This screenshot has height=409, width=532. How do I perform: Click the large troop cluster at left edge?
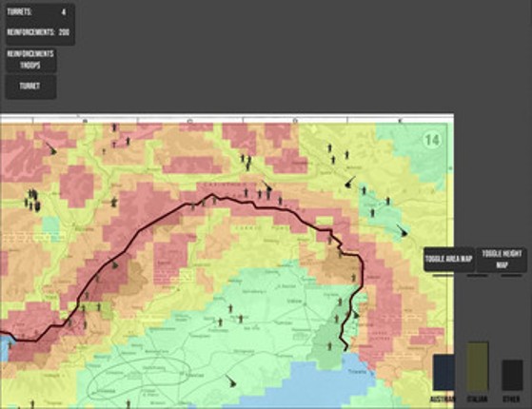(x=32, y=201)
